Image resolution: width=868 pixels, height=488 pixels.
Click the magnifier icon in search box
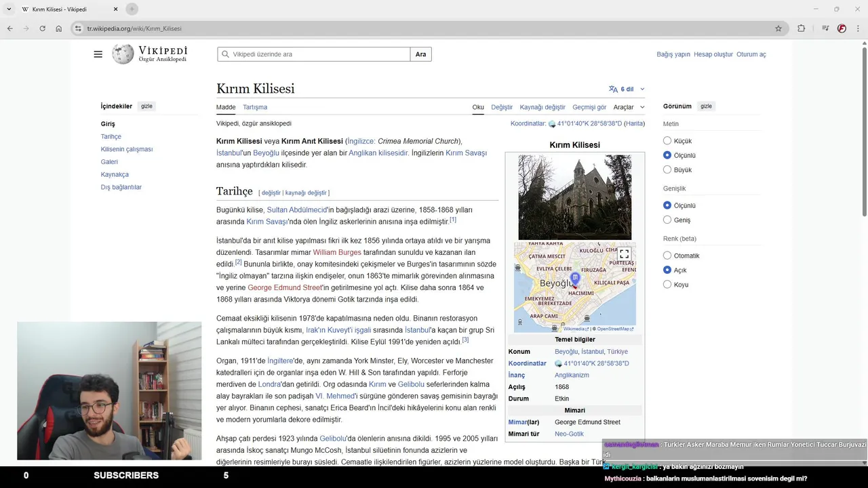225,54
